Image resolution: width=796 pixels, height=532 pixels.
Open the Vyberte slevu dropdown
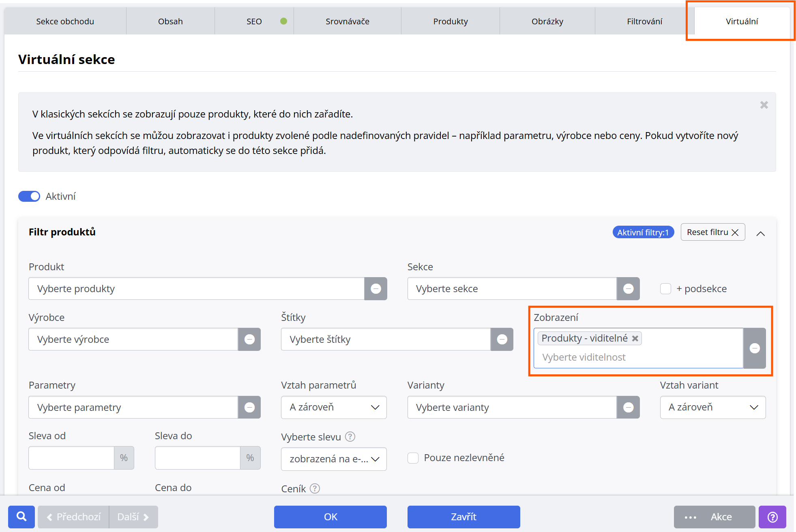point(334,459)
